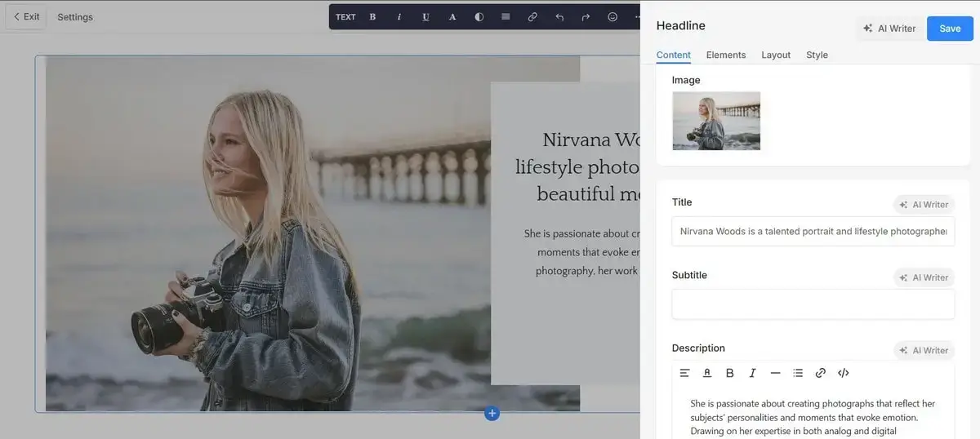This screenshot has height=439, width=980.
Task: Use AI Writer for the Title
Action: click(x=924, y=205)
